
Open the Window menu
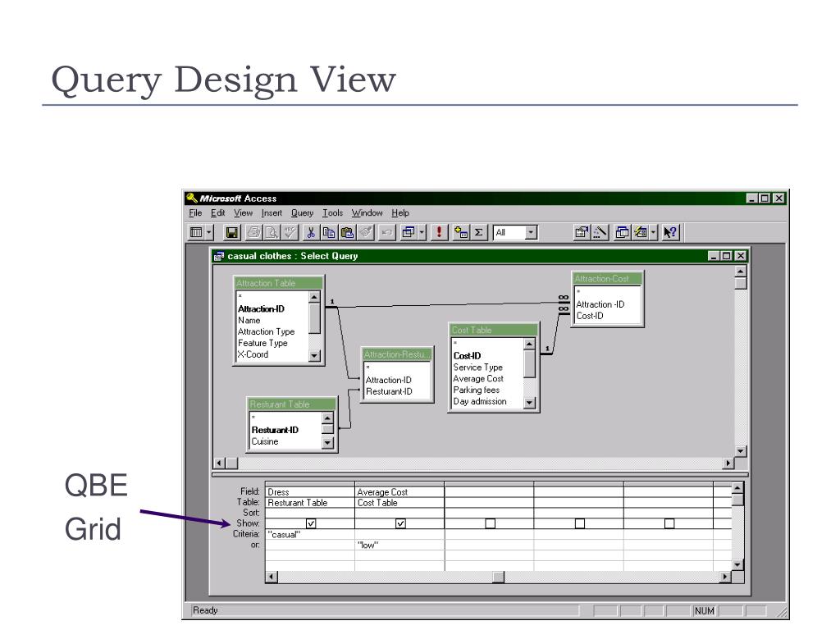point(367,212)
